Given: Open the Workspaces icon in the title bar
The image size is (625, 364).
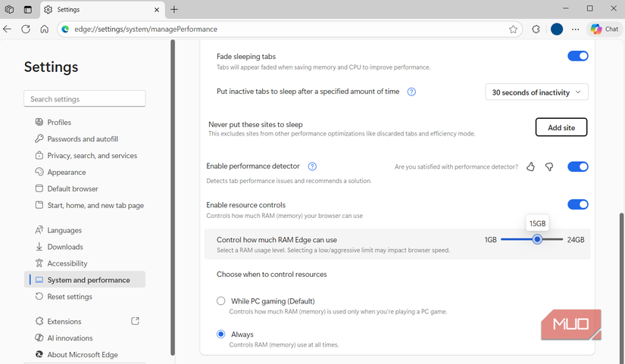Looking at the screenshot, I should click(9, 9).
